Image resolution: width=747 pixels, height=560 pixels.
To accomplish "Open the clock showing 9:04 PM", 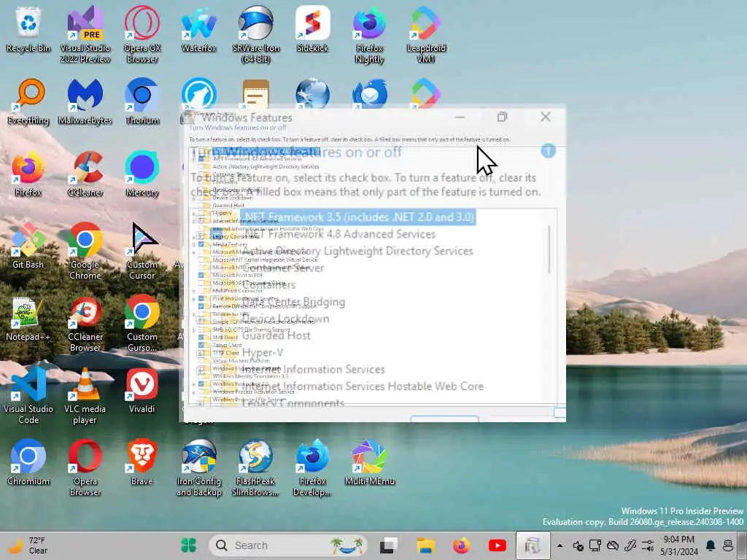I will click(679, 545).
